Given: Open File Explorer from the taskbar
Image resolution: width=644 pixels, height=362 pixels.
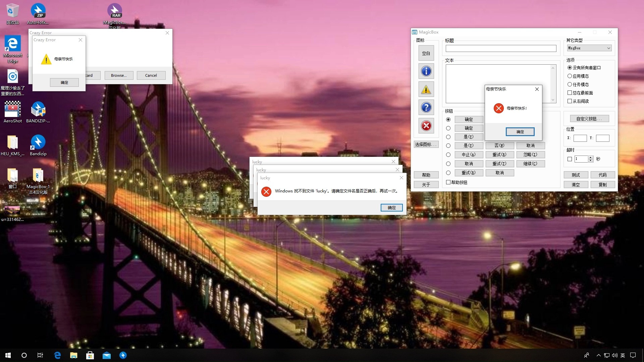Looking at the screenshot, I should pyautogui.click(x=73, y=355).
